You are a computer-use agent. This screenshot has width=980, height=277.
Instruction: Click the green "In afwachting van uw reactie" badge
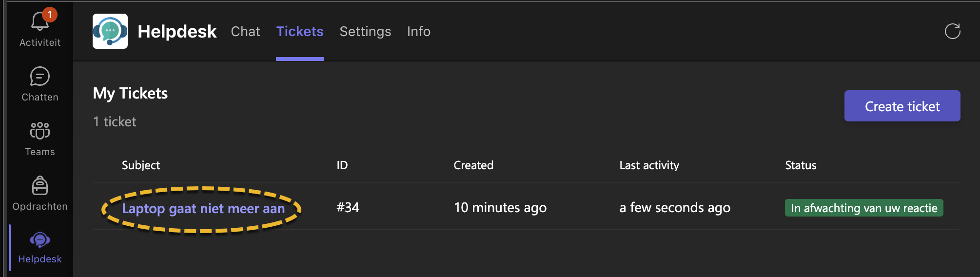(x=864, y=208)
